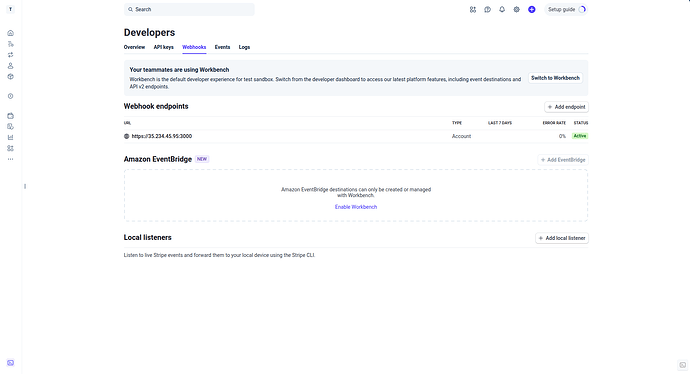Open wallet Payments icon in sidebar

(11, 116)
